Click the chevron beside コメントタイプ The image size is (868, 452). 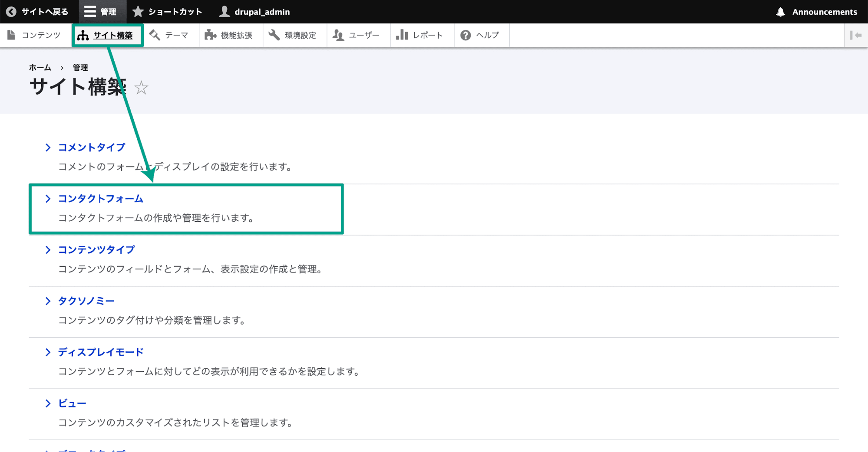coord(48,147)
